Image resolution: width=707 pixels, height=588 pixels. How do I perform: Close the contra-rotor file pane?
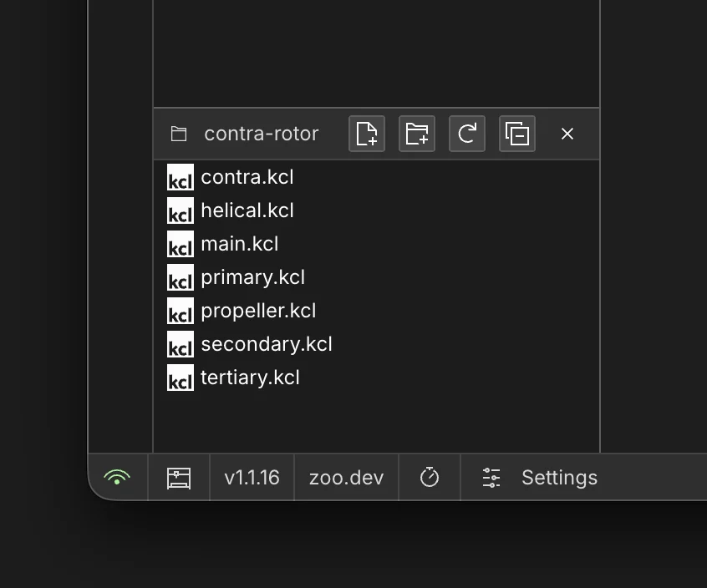pos(567,134)
